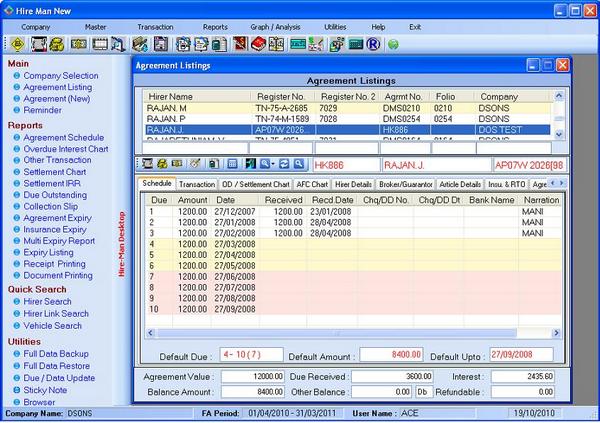Click the purple floppy document toolbar icon
Screen dimensions: 600x423
[x=161, y=44]
